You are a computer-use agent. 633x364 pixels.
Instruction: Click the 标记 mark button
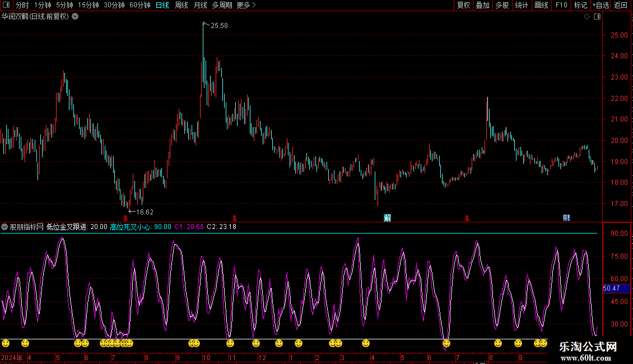[580, 5]
